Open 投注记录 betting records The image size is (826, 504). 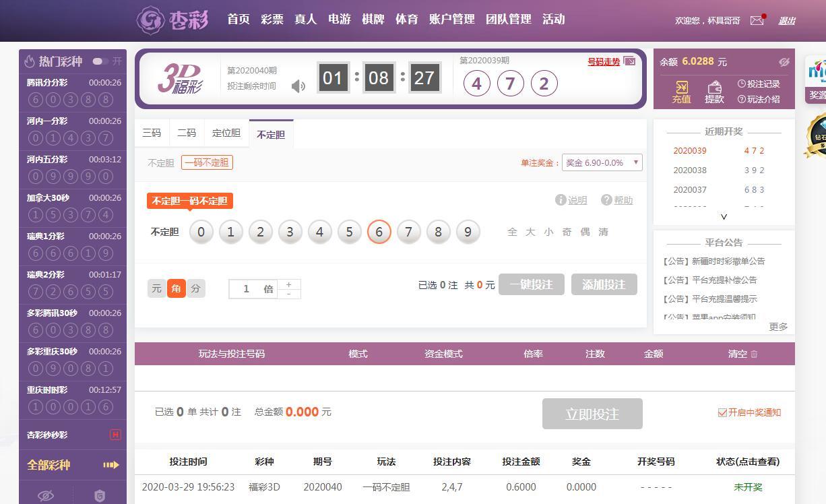click(759, 84)
